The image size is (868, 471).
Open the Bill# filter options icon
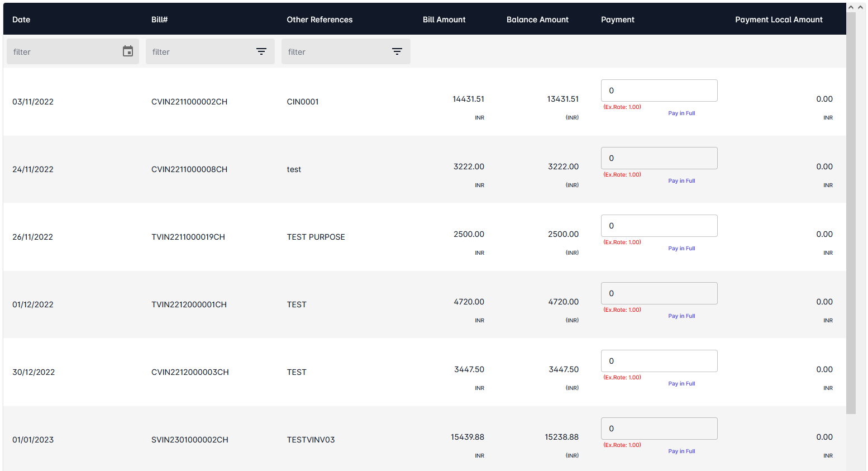point(261,51)
